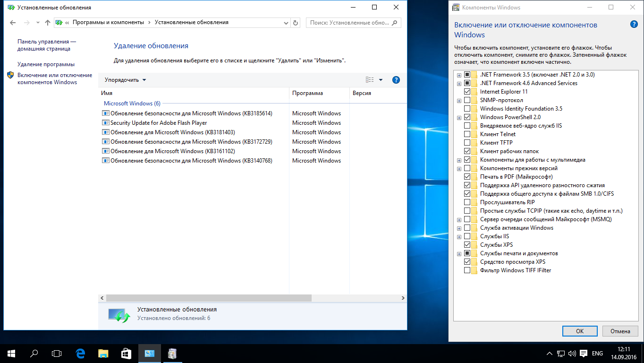Viewport: 644px width, 363px height.
Task: Sort updates by Имя column header
Action: click(x=194, y=93)
